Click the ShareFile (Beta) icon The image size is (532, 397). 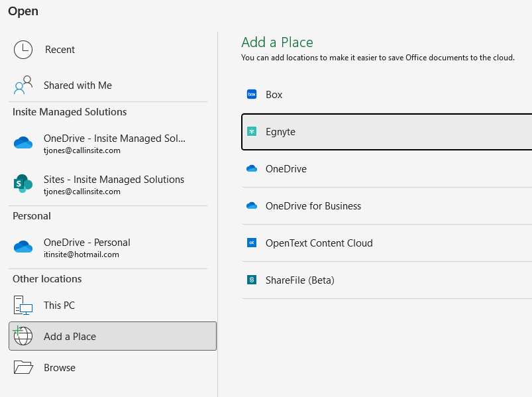click(252, 280)
